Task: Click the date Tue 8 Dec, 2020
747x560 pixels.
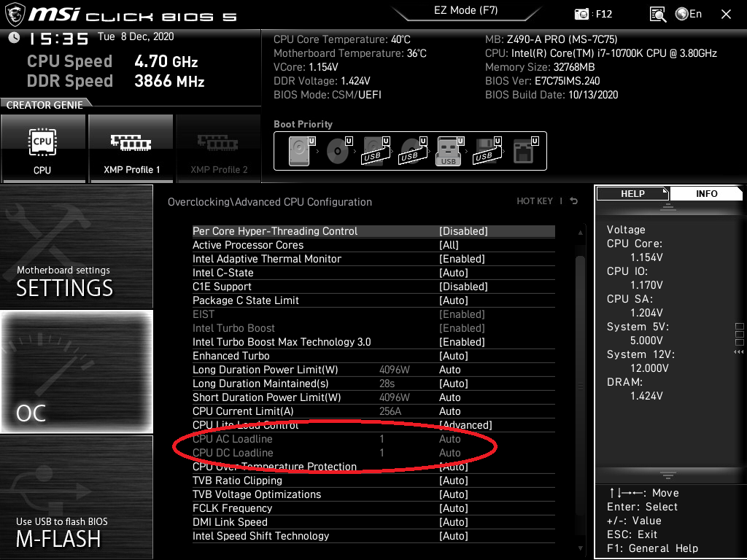Action: pyautogui.click(x=136, y=36)
